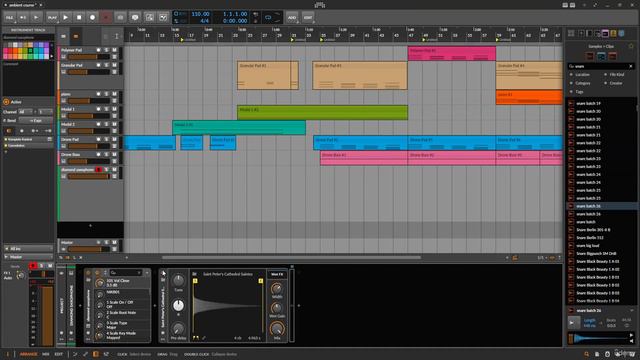Arm record on Granular Pad track
The image size is (640, 360).
pos(98,65)
